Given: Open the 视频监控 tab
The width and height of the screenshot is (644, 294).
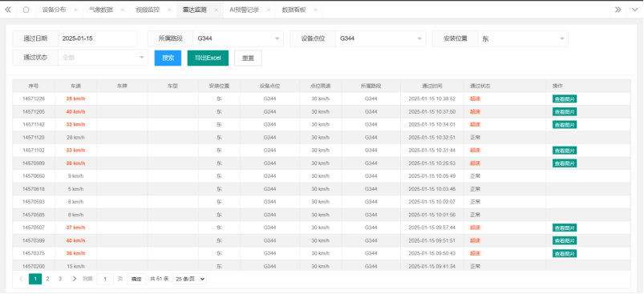Looking at the screenshot, I should tap(148, 10).
